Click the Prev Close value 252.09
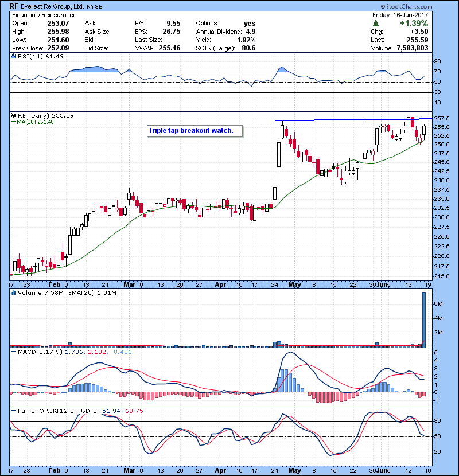Viewport: 459px width, 476px height. tap(58, 48)
